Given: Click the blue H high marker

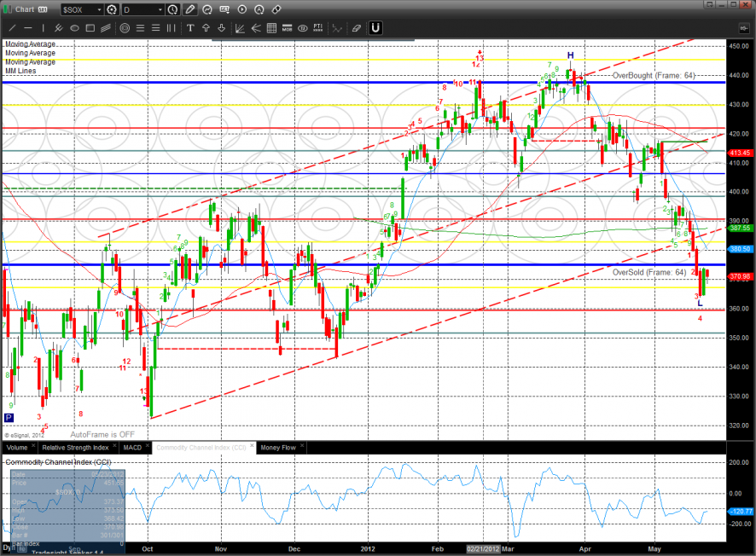Looking at the screenshot, I should tap(570, 55).
